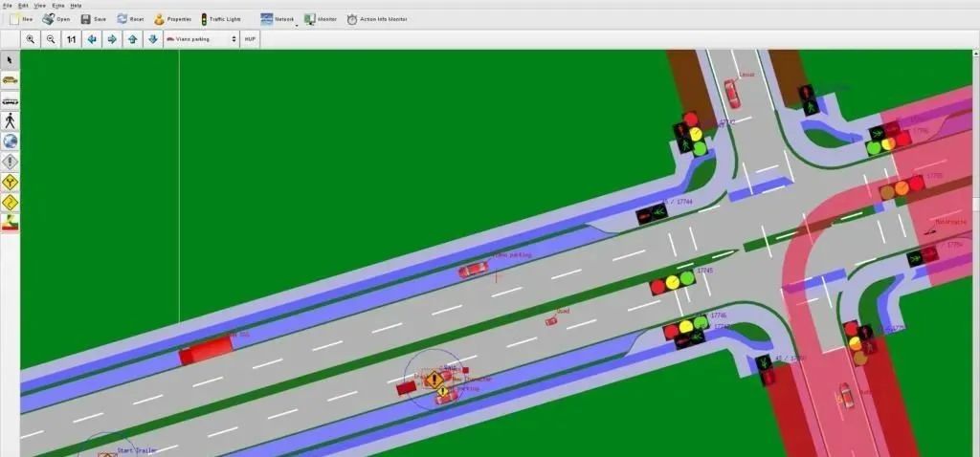
Task: Expand the Network button dropdown arrow
Action: [297, 25]
